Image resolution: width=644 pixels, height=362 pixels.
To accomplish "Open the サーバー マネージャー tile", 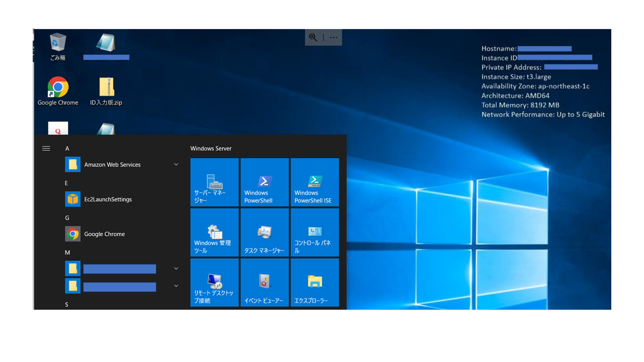I will point(214,182).
